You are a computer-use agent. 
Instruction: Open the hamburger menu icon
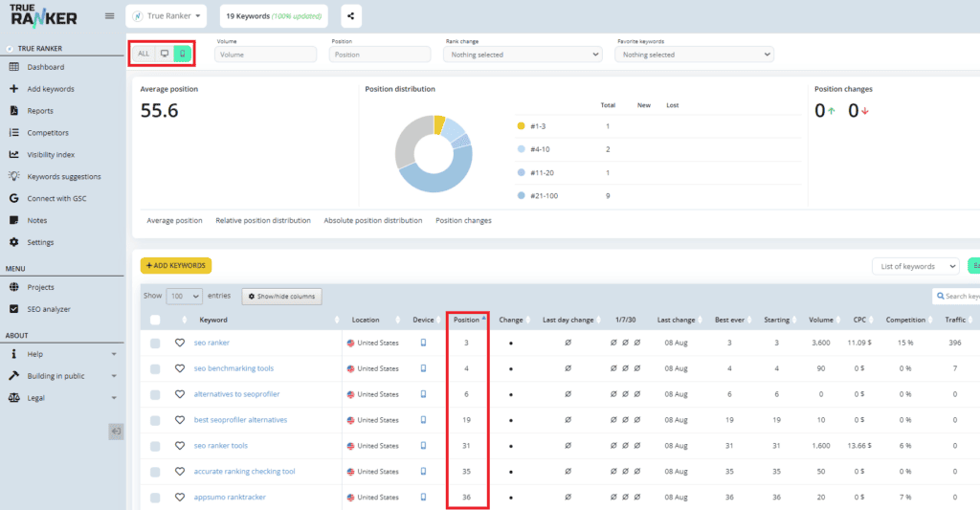tap(109, 15)
